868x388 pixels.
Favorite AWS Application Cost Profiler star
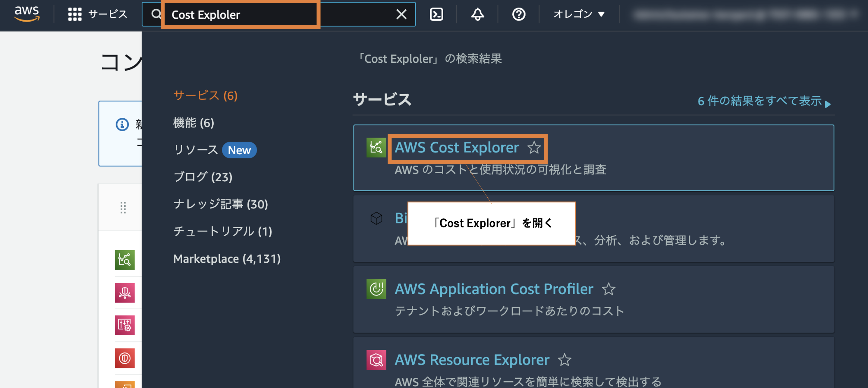click(x=609, y=289)
